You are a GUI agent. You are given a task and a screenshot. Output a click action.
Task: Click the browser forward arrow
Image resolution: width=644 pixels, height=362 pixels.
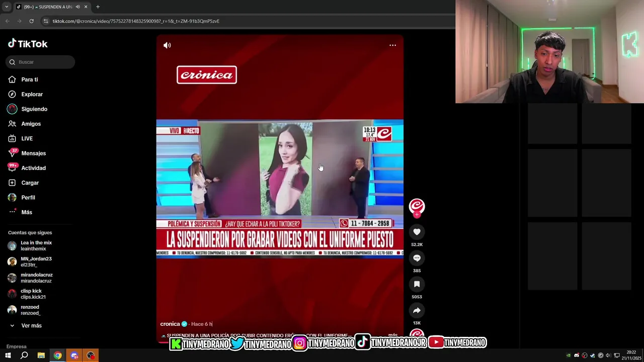(19, 21)
